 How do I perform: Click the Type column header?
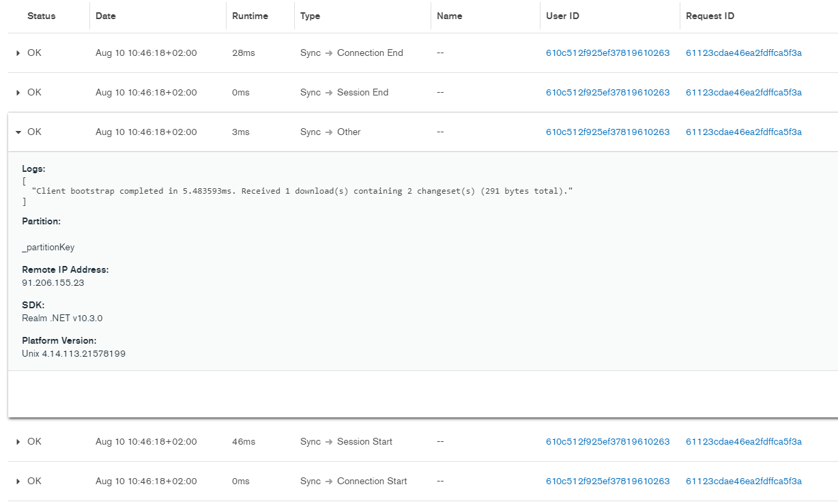point(310,16)
